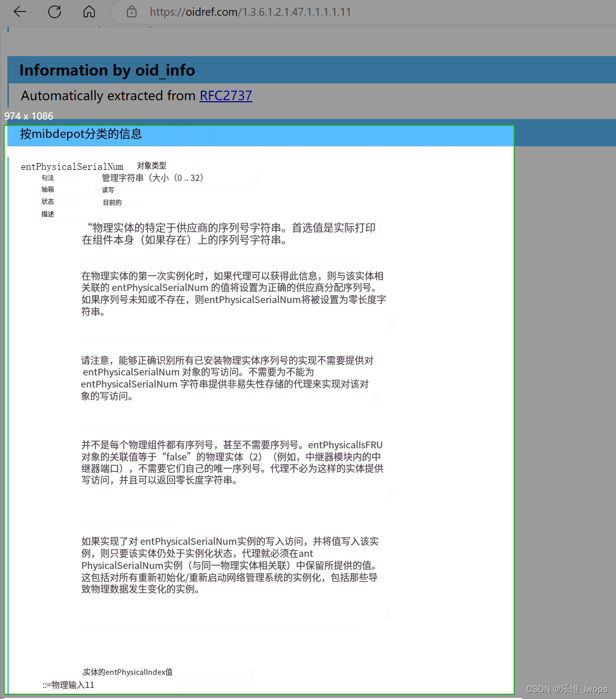This screenshot has width=616, height=699.
Task: Select the '句法' row label
Action: (48, 178)
